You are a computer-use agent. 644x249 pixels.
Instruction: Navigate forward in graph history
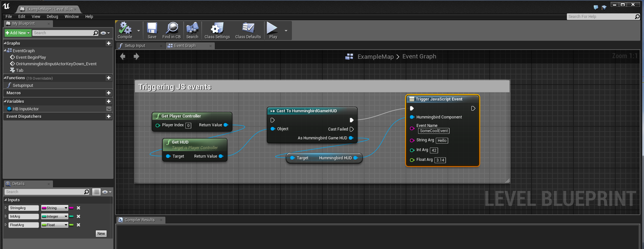pyautogui.click(x=136, y=56)
